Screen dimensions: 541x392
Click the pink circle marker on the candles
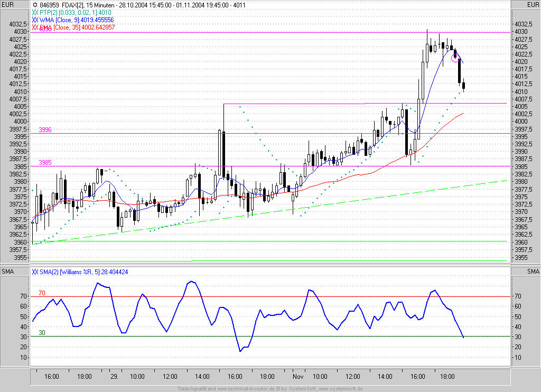point(455,58)
